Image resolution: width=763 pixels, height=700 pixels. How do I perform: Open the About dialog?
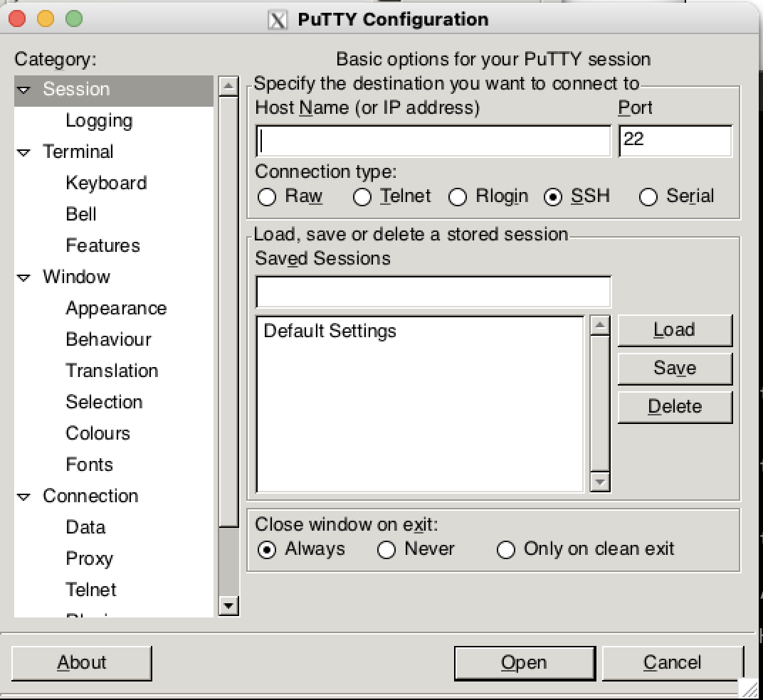(82, 662)
